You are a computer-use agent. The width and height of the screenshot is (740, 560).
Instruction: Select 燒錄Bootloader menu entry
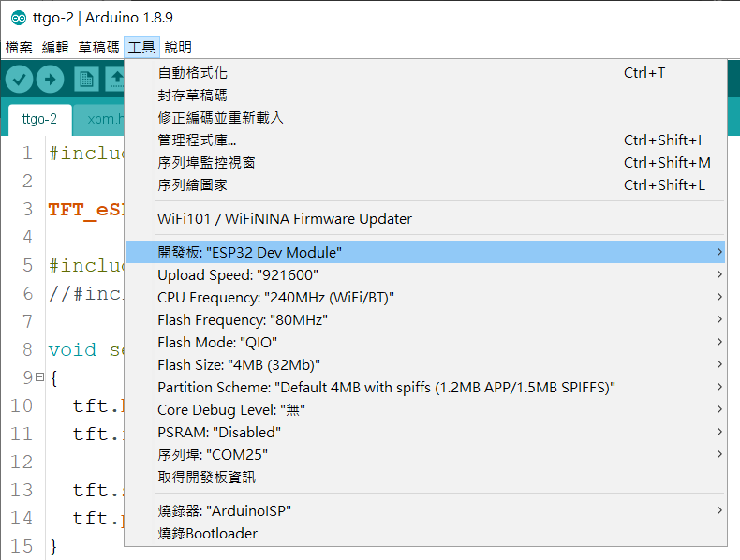(425, 533)
